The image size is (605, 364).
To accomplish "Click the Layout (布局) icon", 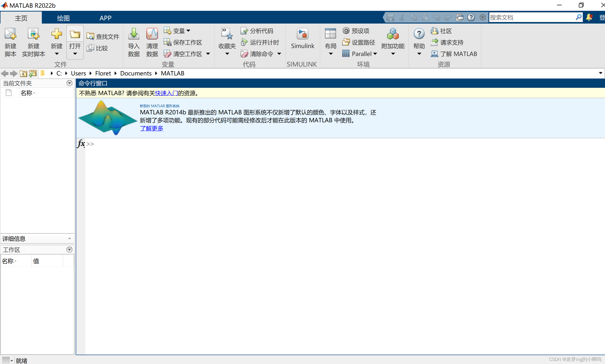I will coord(331,34).
